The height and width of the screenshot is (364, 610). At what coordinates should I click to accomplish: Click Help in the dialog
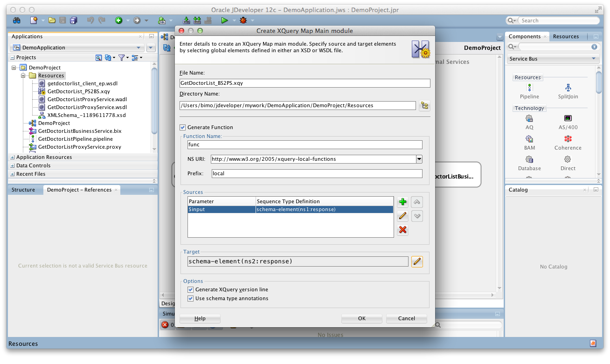point(200,318)
